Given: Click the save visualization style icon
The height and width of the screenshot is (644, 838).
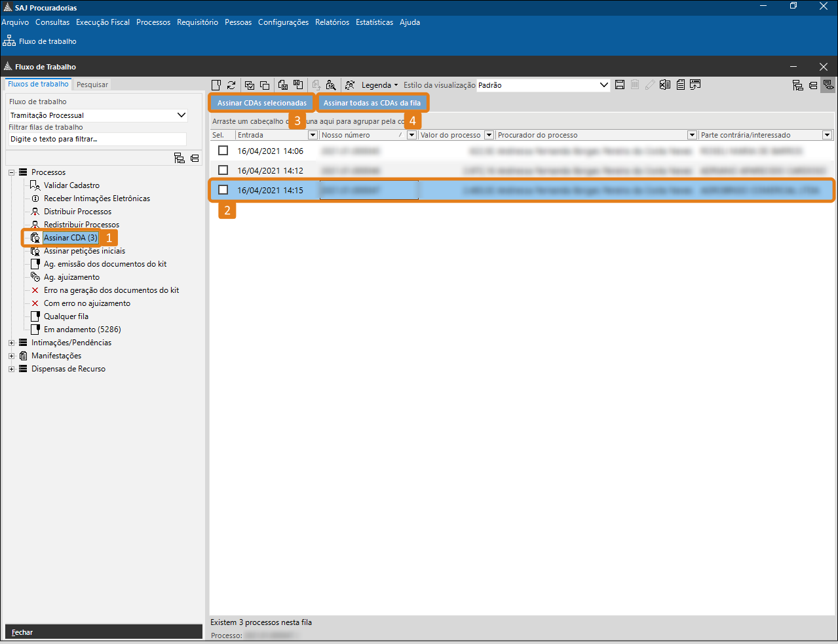Looking at the screenshot, I should pos(620,85).
